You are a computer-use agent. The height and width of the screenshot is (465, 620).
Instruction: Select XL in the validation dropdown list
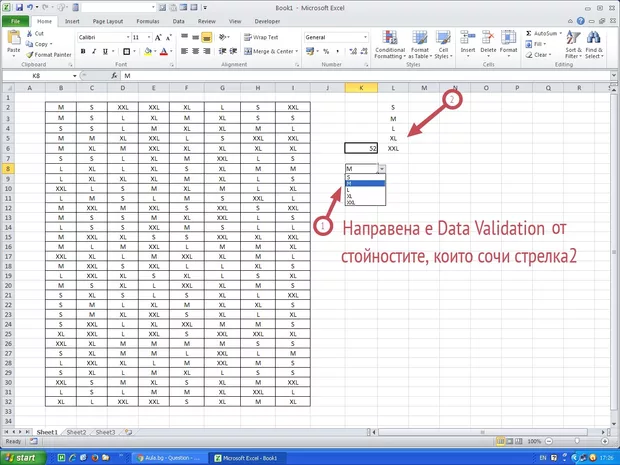tap(350, 194)
